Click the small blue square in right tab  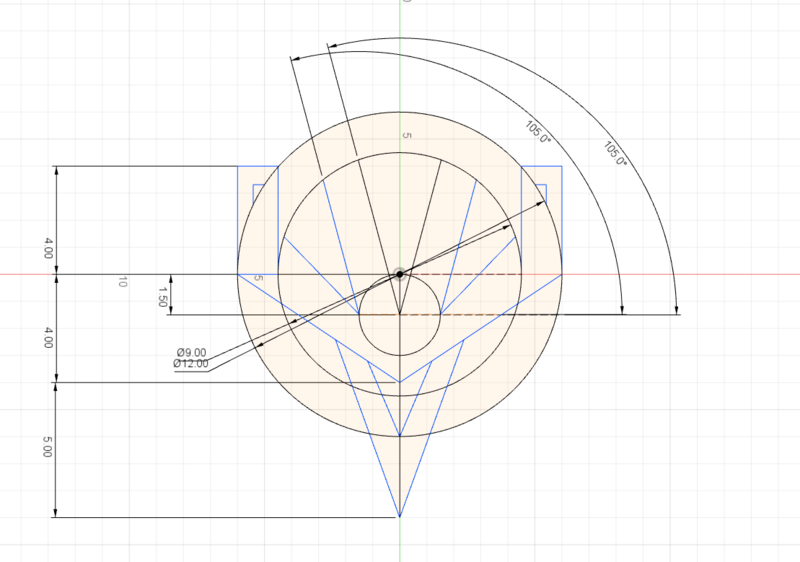tap(541, 187)
